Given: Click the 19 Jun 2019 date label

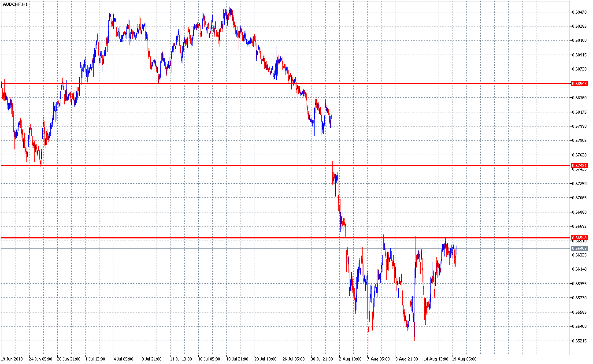Looking at the screenshot, I should click(12, 359).
